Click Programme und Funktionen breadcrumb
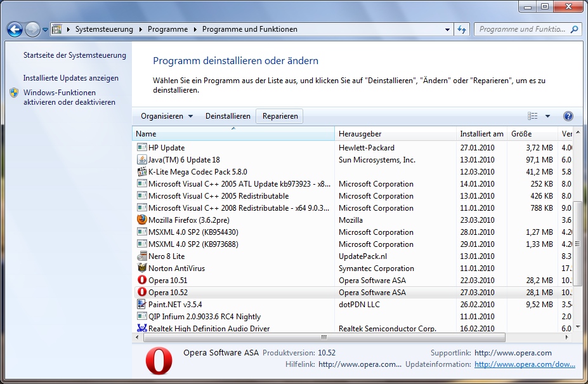Screen dimensions: 588x384 tap(250, 29)
